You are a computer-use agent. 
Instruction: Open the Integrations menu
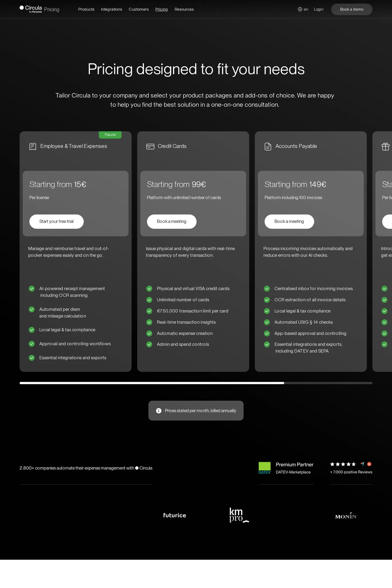pos(111,9)
